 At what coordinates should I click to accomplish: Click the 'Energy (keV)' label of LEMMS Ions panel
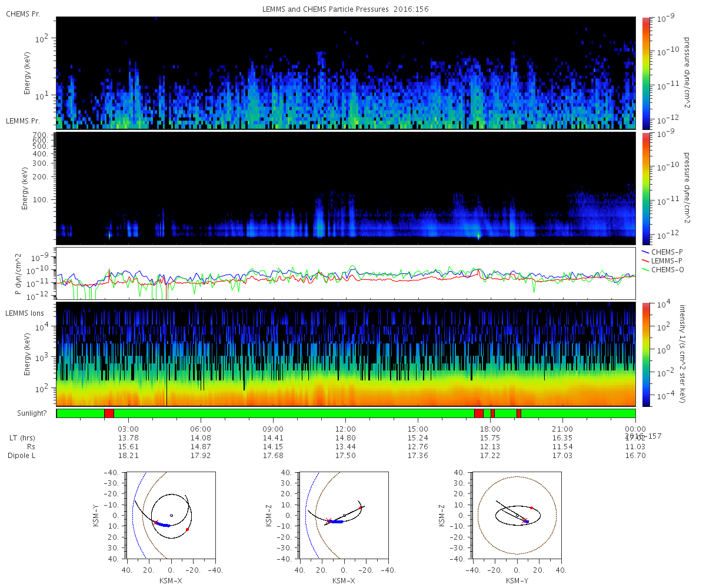tap(27, 354)
